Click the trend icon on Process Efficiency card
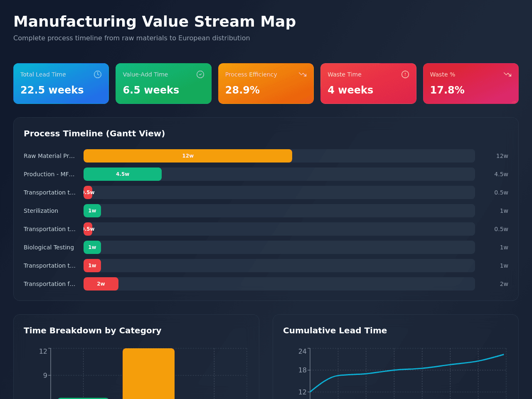532x399 pixels. tap(303, 74)
